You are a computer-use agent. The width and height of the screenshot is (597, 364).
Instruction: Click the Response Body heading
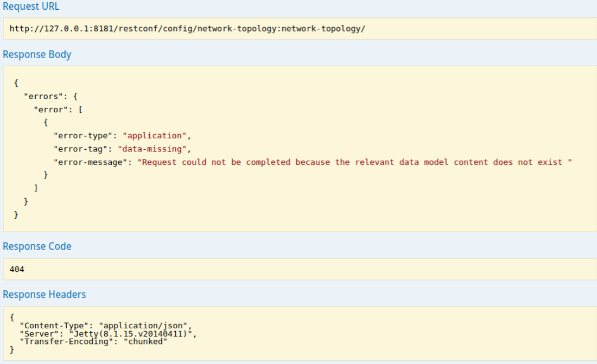click(x=37, y=55)
